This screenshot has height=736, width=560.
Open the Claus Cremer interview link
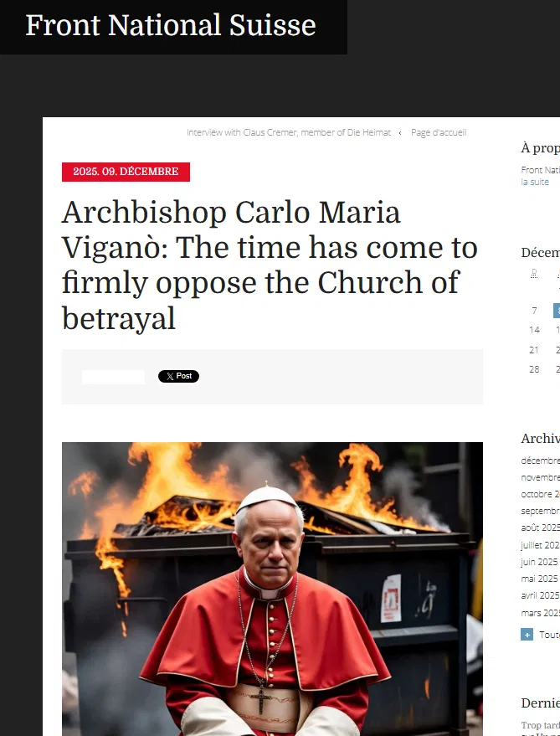289,132
